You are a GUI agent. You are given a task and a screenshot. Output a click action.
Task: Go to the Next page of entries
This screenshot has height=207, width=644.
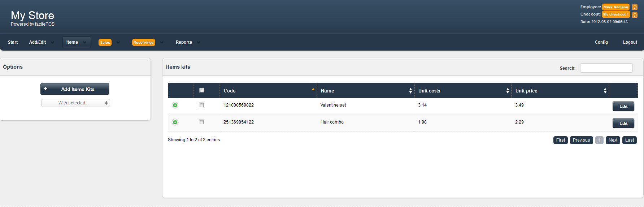613,140
